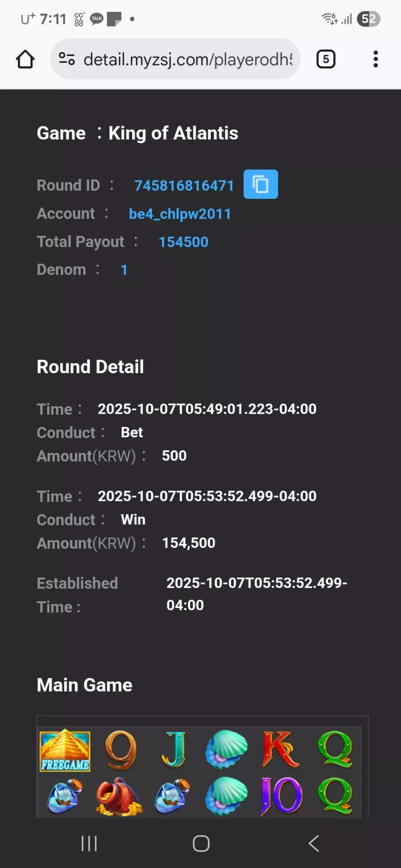Tap the orange 9 slot symbol
Image resolution: width=401 pixels, height=868 pixels.
click(x=120, y=750)
